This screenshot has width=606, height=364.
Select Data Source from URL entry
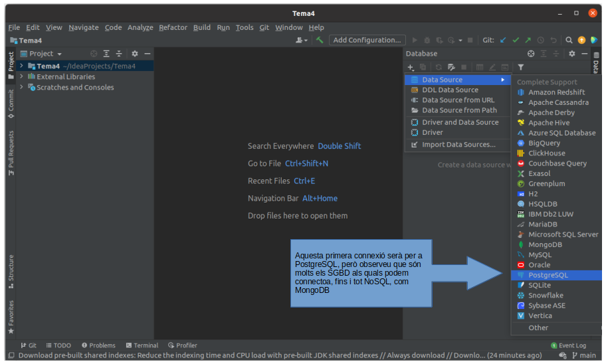pos(458,100)
